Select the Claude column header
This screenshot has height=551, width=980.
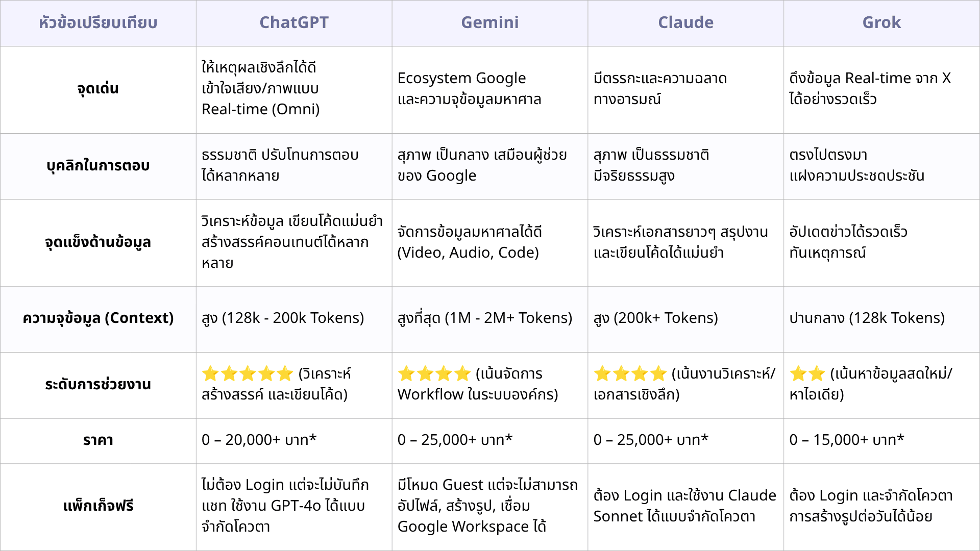(686, 22)
